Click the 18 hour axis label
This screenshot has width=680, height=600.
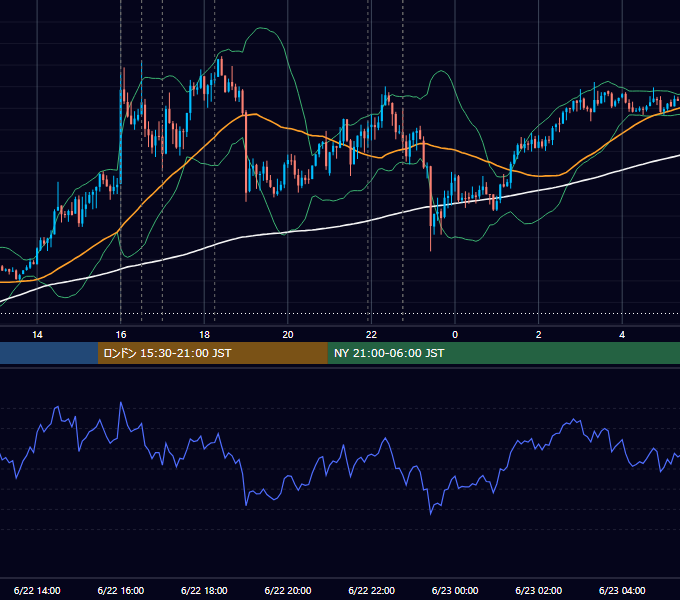pos(204,335)
